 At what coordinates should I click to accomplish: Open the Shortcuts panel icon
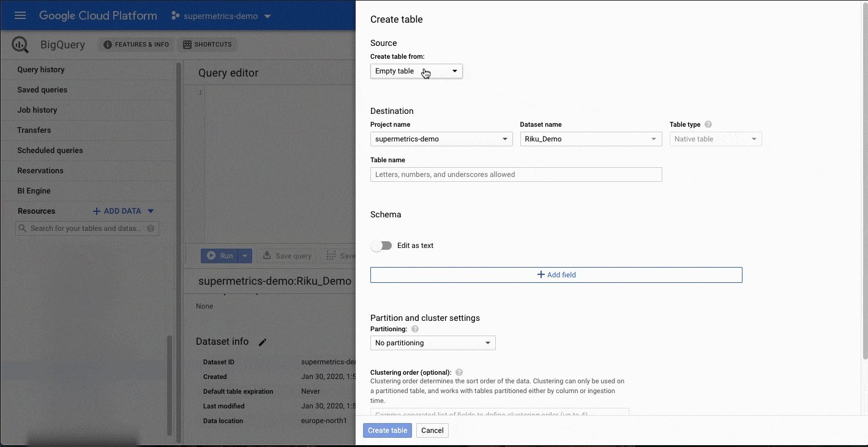(186, 44)
